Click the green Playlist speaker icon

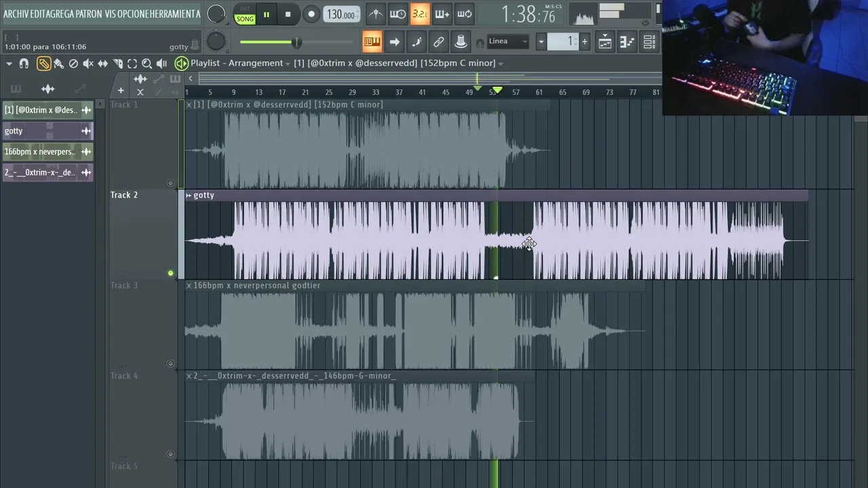pyautogui.click(x=181, y=64)
